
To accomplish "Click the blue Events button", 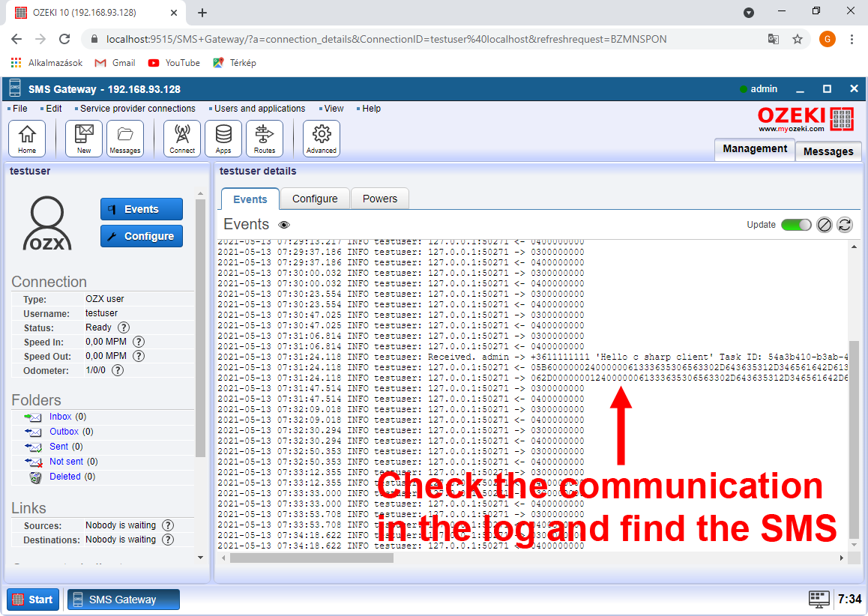I will point(142,209).
